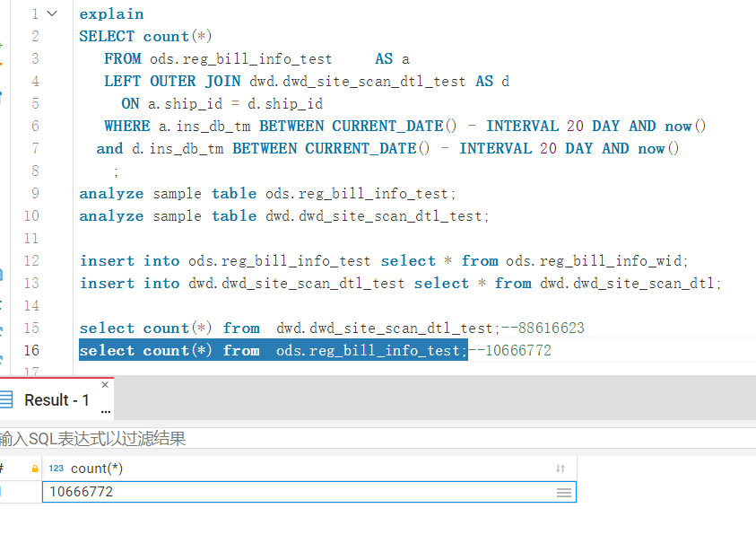756x552 pixels.
Task: Switch to the Result - 1 tab
Action: pyautogui.click(x=56, y=400)
